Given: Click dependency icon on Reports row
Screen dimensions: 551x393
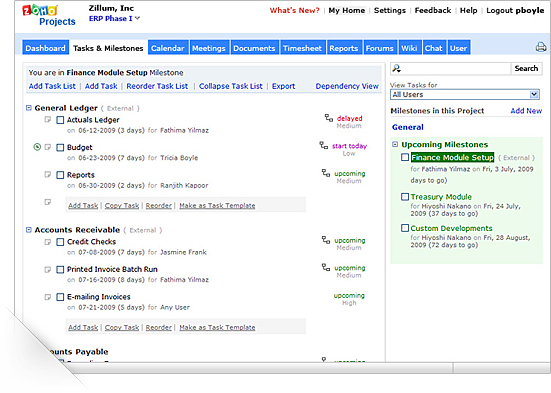Looking at the screenshot, I should (x=326, y=173).
